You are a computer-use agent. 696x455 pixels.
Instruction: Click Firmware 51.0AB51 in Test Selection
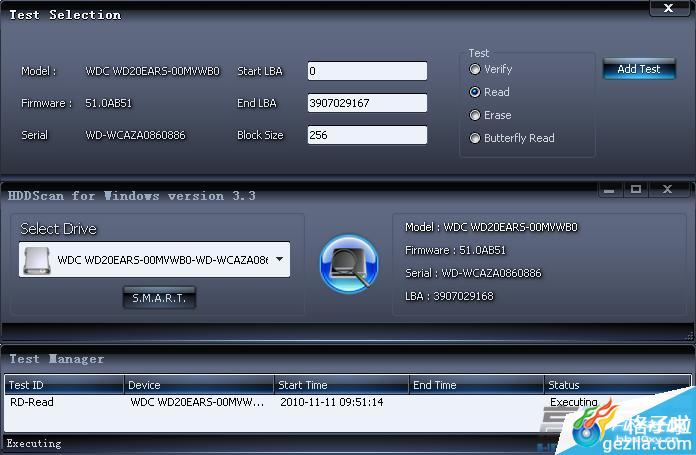pyautogui.click(x=108, y=103)
